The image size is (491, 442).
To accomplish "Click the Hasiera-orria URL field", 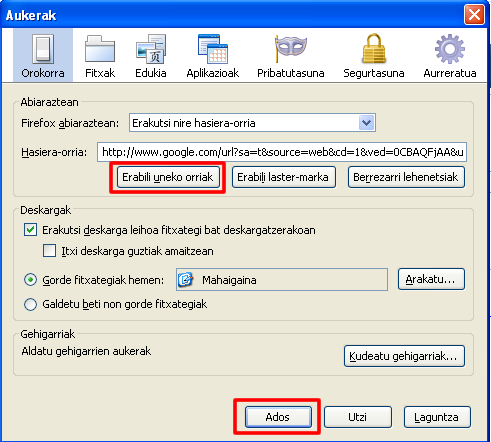I will [x=282, y=152].
